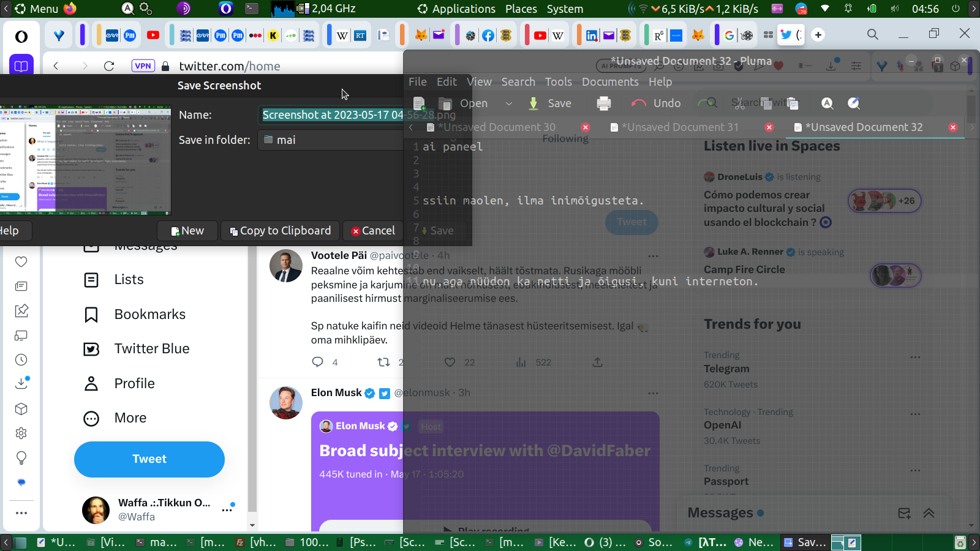Open Pluma's Documents menu
This screenshot has height=551, width=980.
pyautogui.click(x=610, y=81)
